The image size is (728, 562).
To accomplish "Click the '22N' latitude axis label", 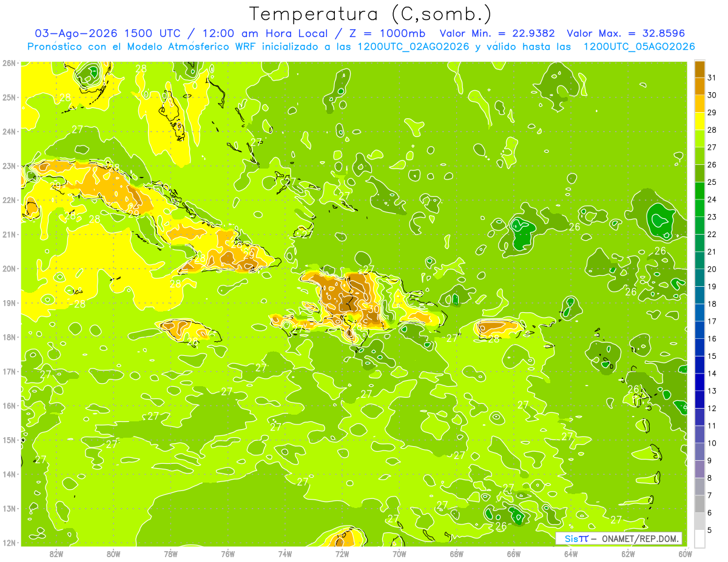I will (x=8, y=200).
